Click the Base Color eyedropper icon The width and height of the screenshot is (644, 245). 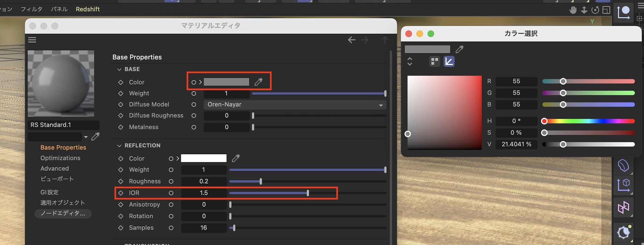pyautogui.click(x=258, y=82)
